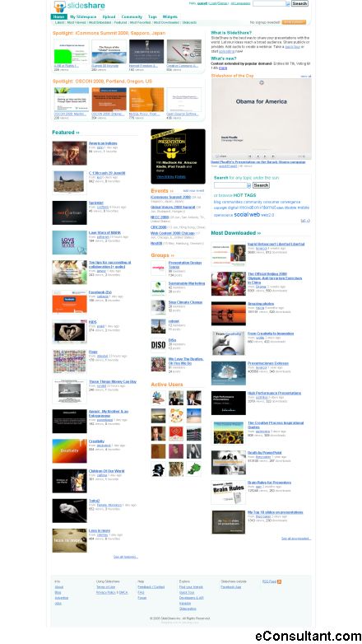The height and width of the screenshot is (644, 362).
Task: Open the RSS Feed icon in footer
Action: pyautogui.click(x=279, y=581)
